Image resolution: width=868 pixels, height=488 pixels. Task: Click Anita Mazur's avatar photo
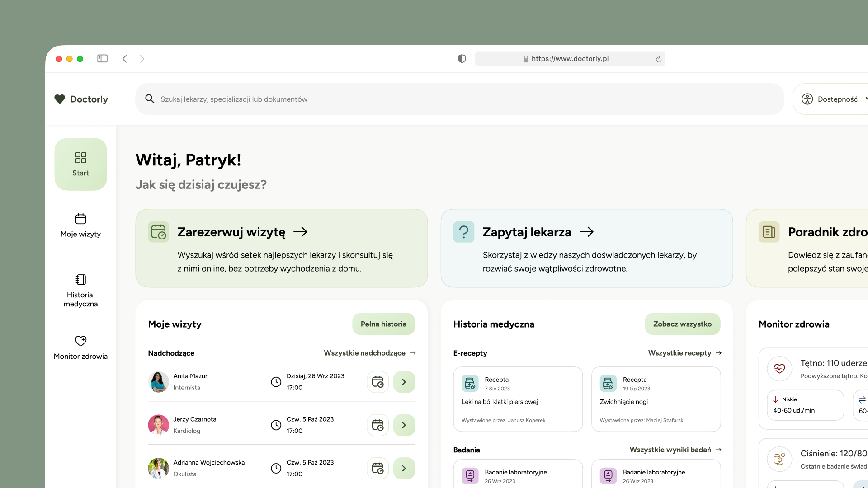(159, 382)
